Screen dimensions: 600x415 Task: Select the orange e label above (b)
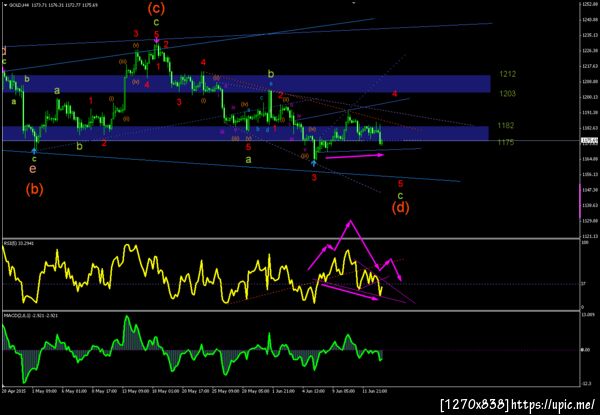pos(33,169)
